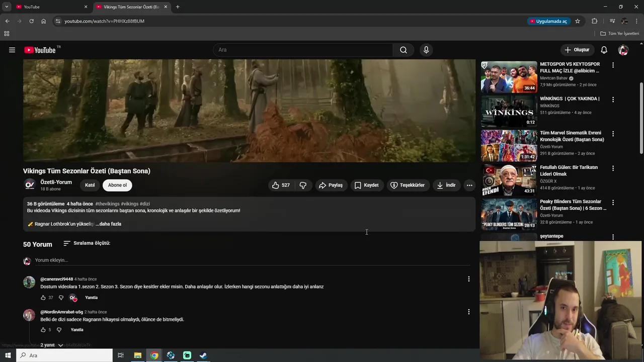This screenshot has height=362, width=644.
Task: Click in the YouTube search field
Action: pos(303,50)
